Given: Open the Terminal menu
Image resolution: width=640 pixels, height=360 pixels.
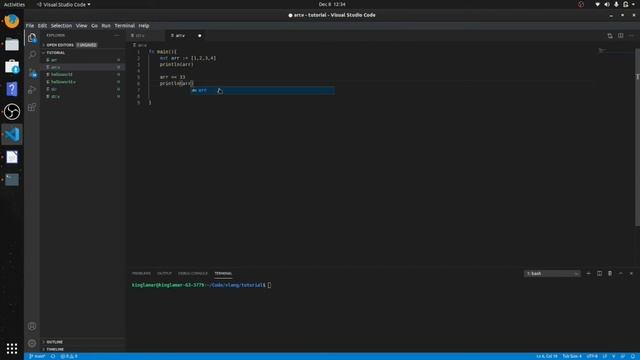Looking at the screenshot, I should point(124,26).
